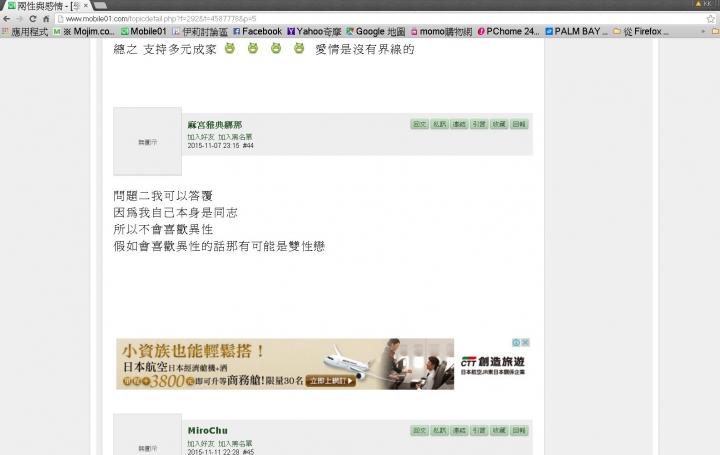This screenshot has width=720, height=455.
Task: Click 回報 on MiroChu's post
Action: tap(519, 430)
